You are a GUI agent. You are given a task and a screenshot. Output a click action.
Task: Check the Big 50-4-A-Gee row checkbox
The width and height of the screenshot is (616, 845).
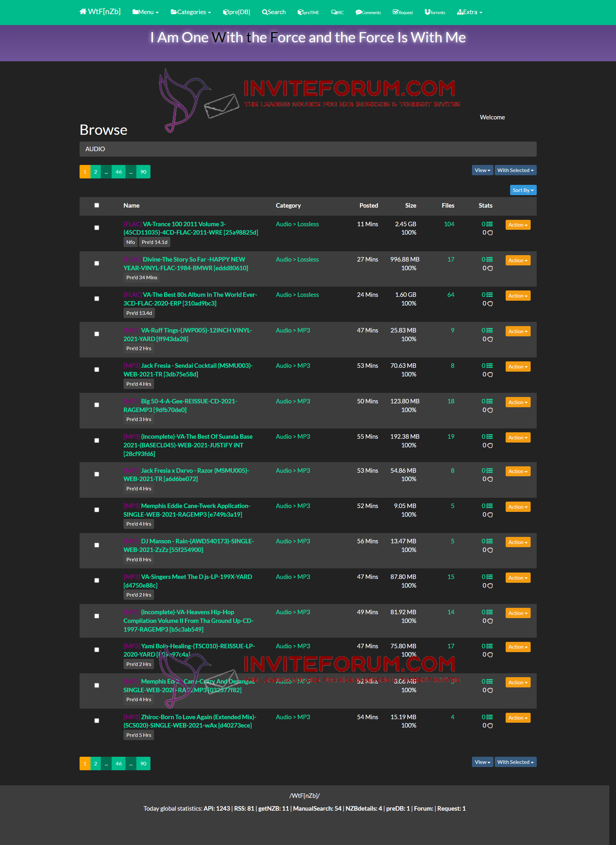[97, 405]
